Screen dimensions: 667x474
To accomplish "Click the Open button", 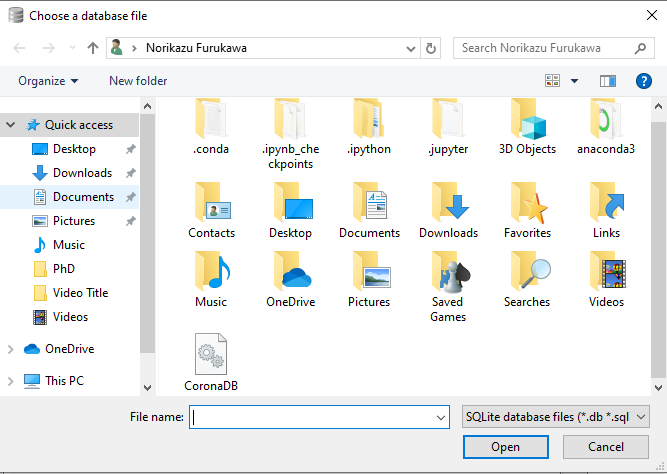I will (506, 447).
